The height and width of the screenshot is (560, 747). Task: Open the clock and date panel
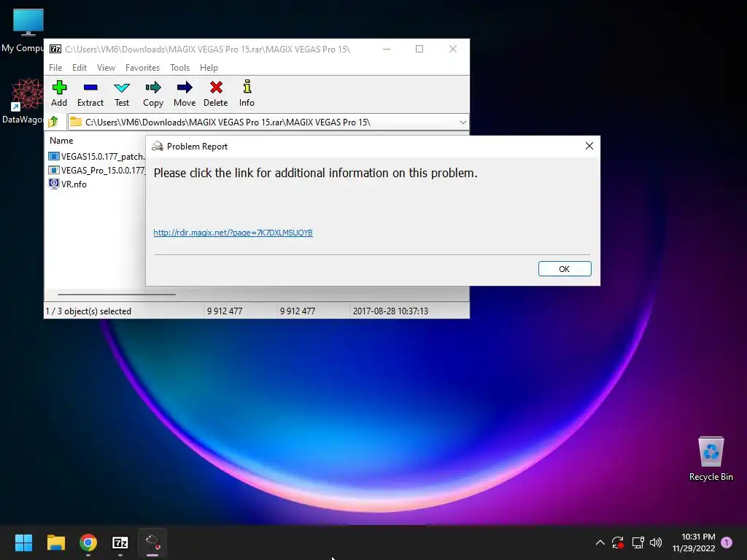click(x=694, y=542)
